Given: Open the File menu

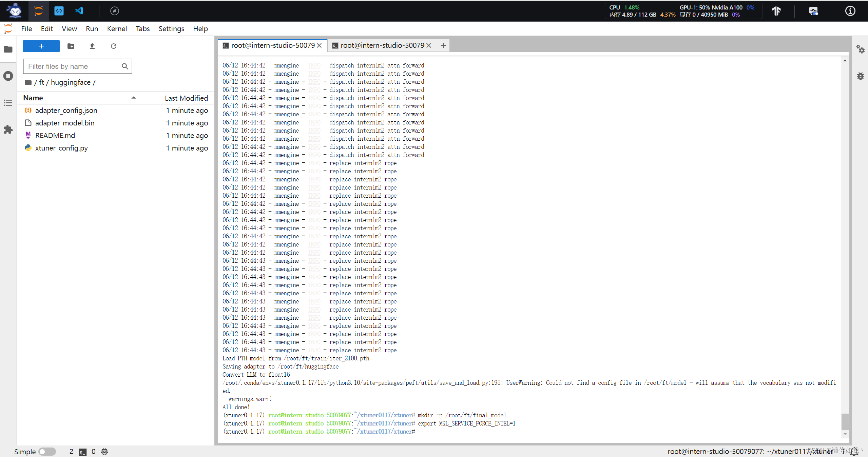Looking at the screenshot, I should point(26,29).
